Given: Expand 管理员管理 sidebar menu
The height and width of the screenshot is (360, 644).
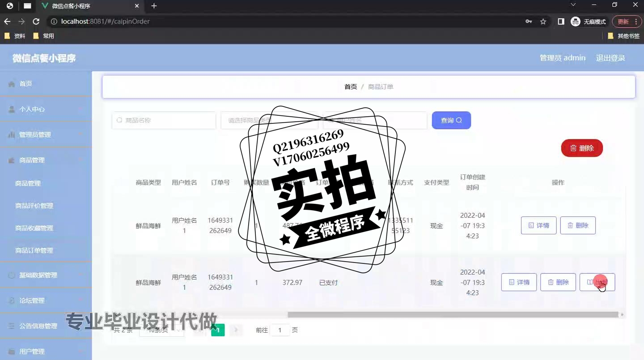Looking at the screenshot, I should [x=46, y=135].
